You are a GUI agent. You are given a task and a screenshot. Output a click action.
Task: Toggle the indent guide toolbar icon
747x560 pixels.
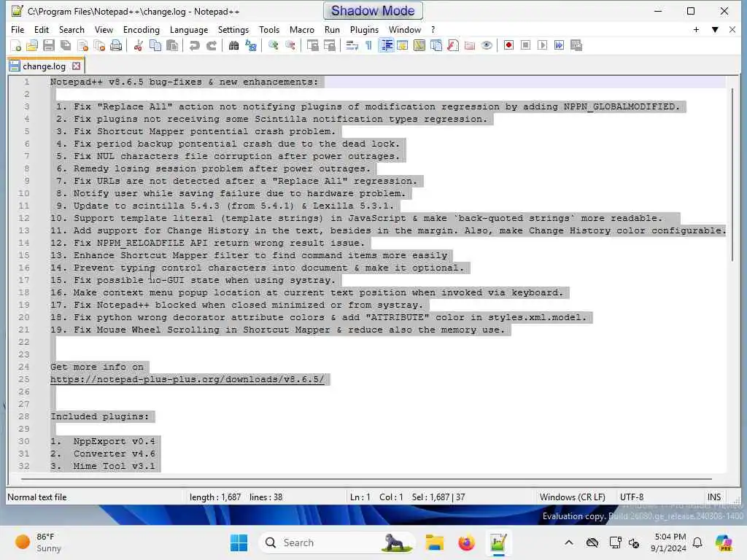click(x=386, y=46)
